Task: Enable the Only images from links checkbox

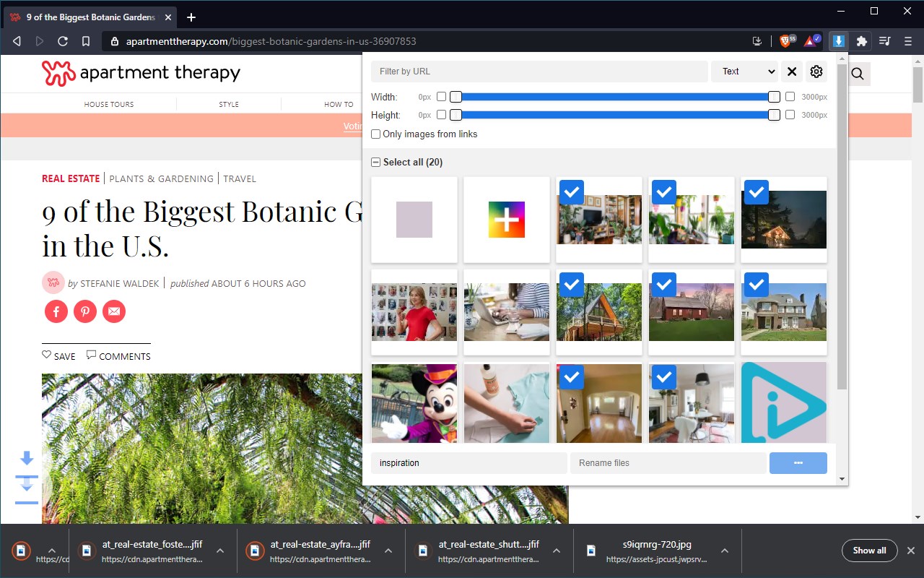Action: [375, 134]
